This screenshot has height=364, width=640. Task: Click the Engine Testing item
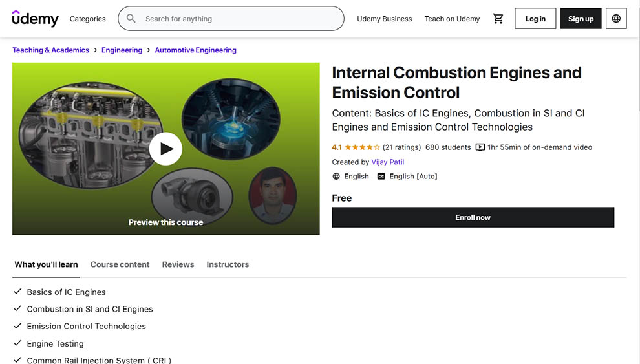point(55,343)
